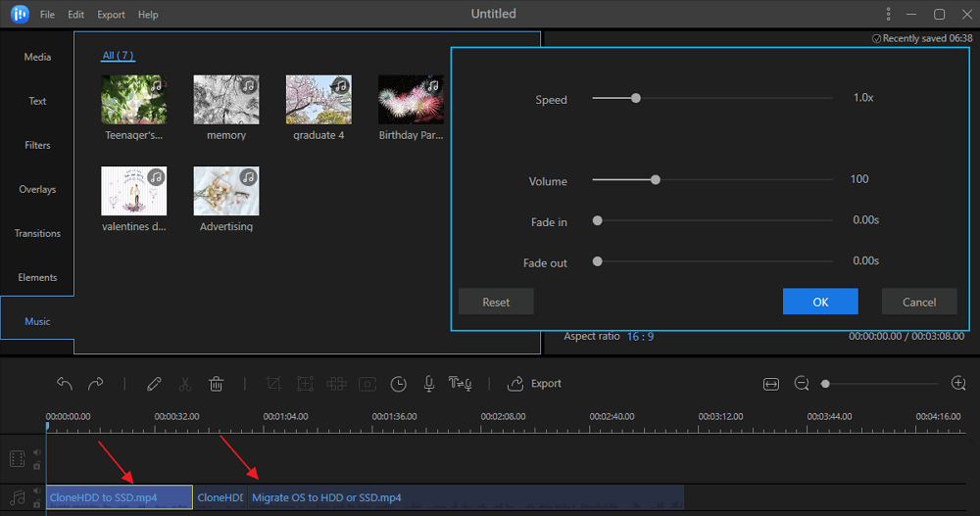Zoom out timeline with minus magnifier
The height and width of the screenshot is (516, 980).
pos(802,384)
